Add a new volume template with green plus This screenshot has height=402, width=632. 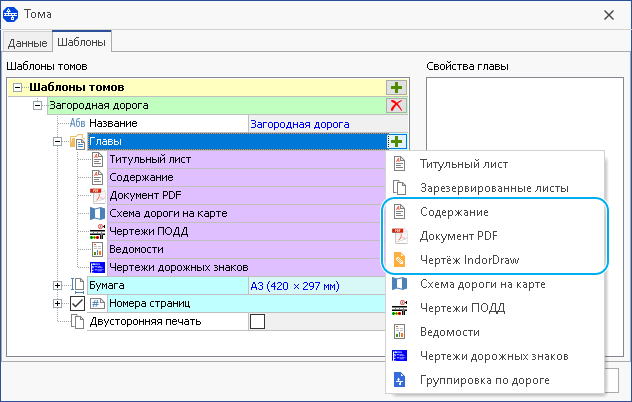click(397, 87)
